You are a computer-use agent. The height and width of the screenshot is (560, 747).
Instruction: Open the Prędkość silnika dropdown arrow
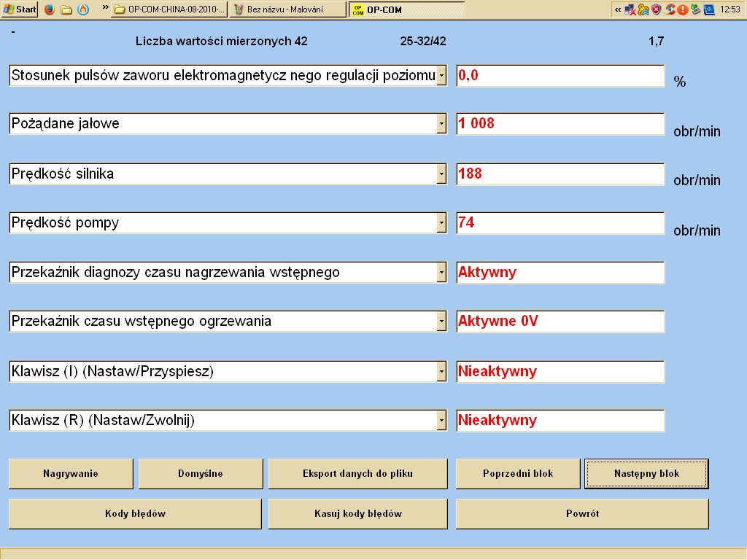tap(441, 174)
